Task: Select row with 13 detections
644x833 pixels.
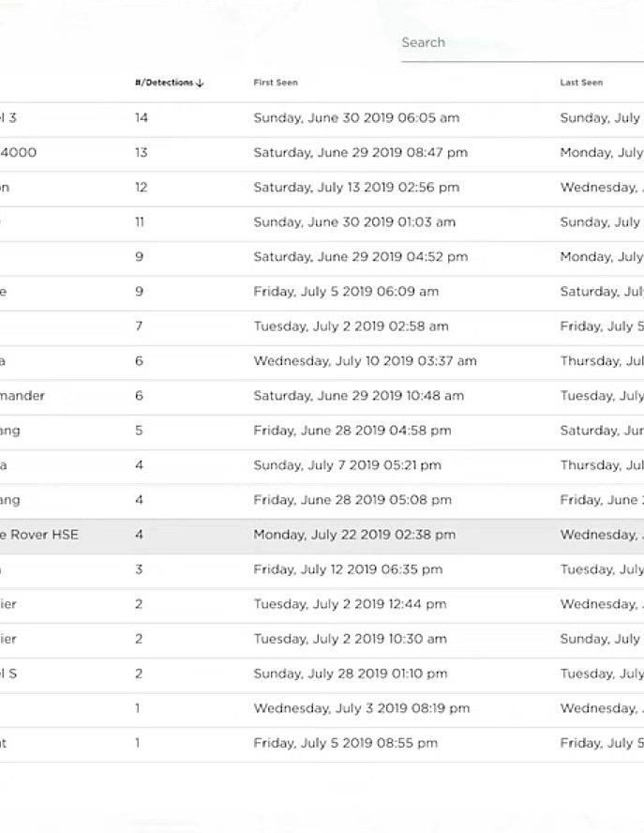Action: [322, 153]
